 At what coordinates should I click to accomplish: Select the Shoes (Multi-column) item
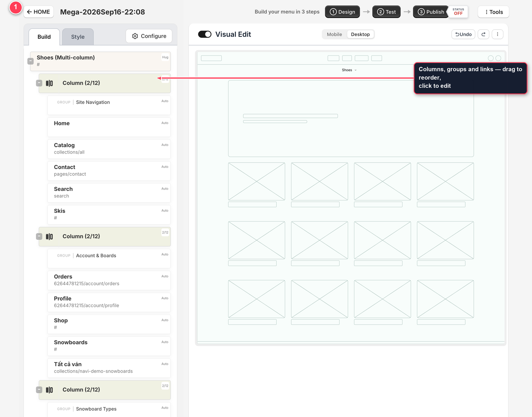point(100,61)
